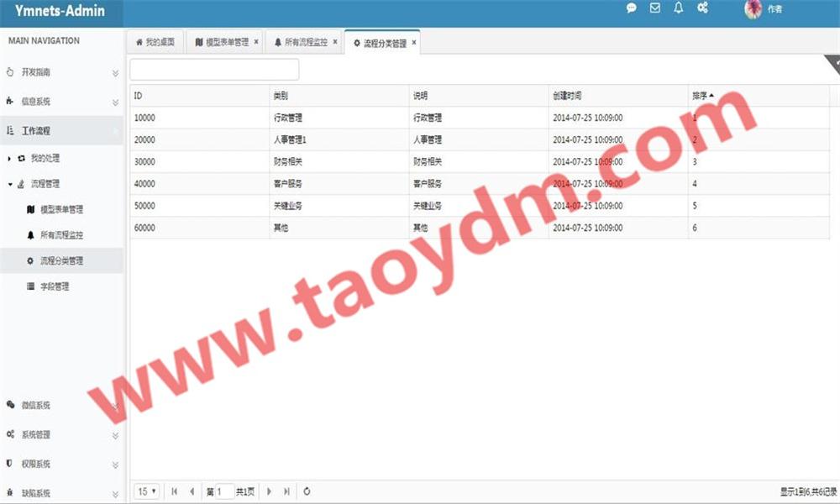
Task: Select the 人事管理1 category cell
Action: coord(339,139)
